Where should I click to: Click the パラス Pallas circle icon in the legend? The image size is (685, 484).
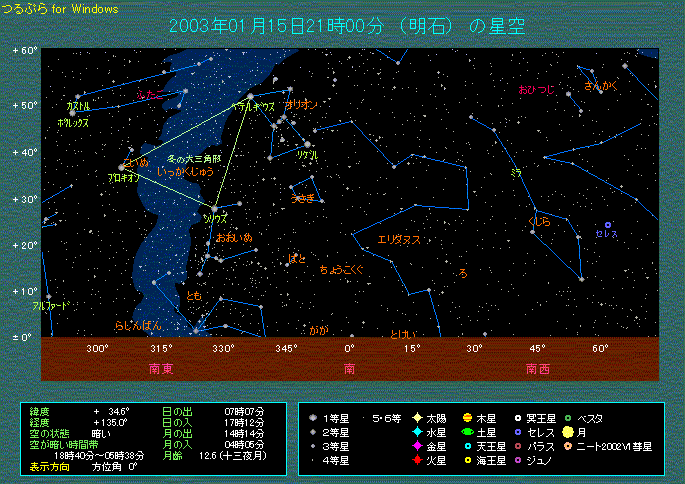518,446
